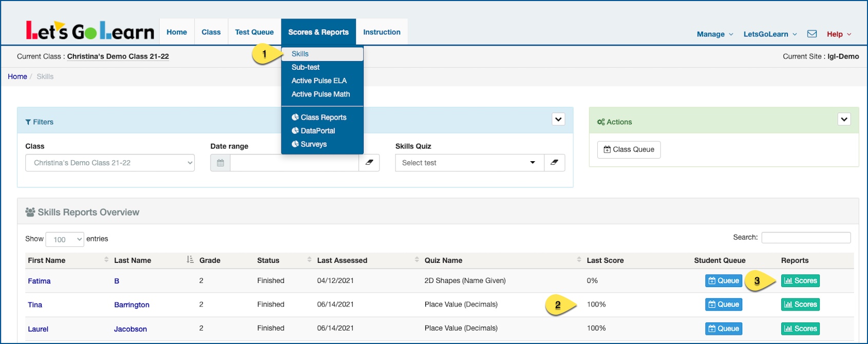
Task: Select Sub-test from the dropdown menu
Action: click(323, 67)
